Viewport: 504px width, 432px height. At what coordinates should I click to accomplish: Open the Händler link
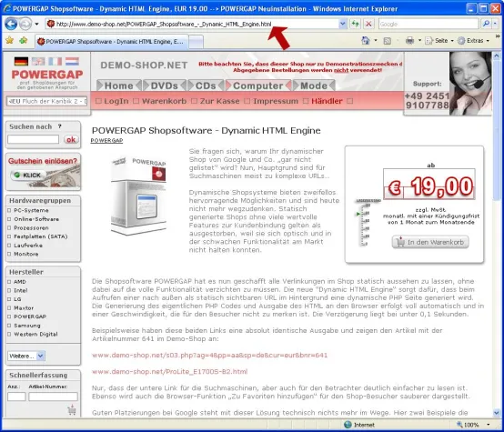click(327, 101)
